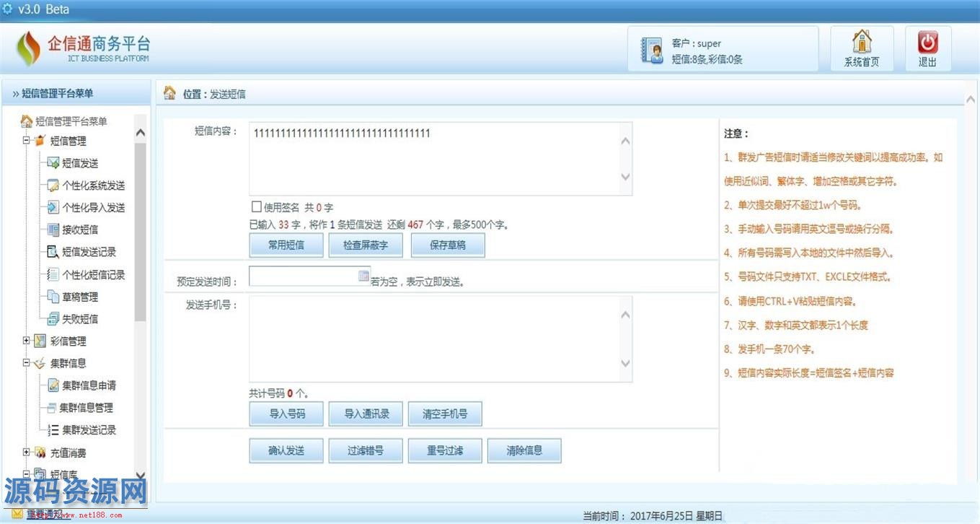This screenshot has width=980, height=524.
Task: Click the 彩信管理 picture icon
Action: pos(40,341)
